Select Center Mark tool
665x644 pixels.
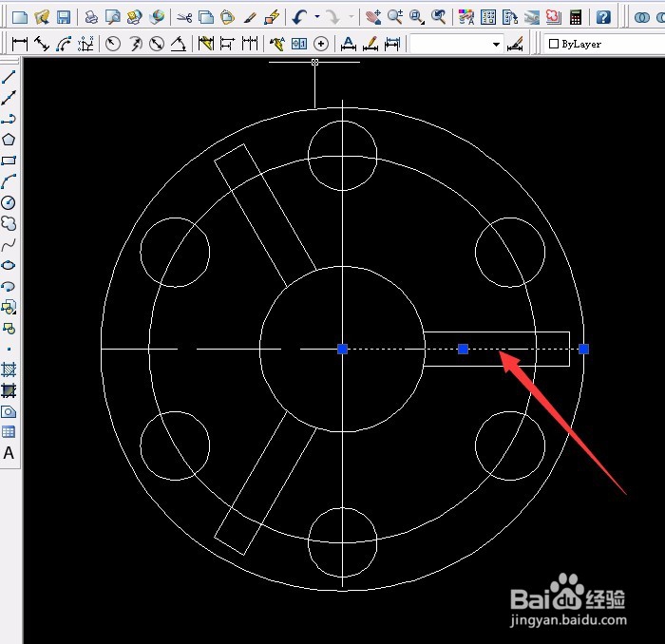(321, 44)
